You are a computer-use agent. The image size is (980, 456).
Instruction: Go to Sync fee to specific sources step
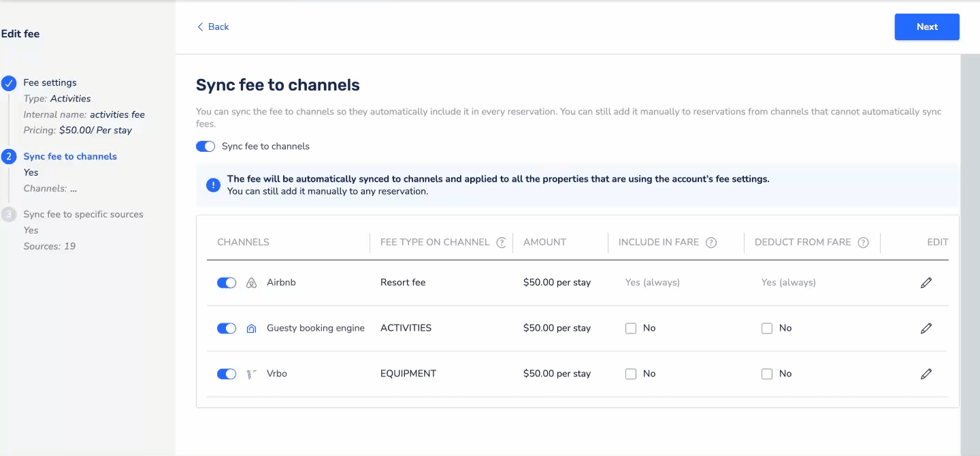coord(83,214)
